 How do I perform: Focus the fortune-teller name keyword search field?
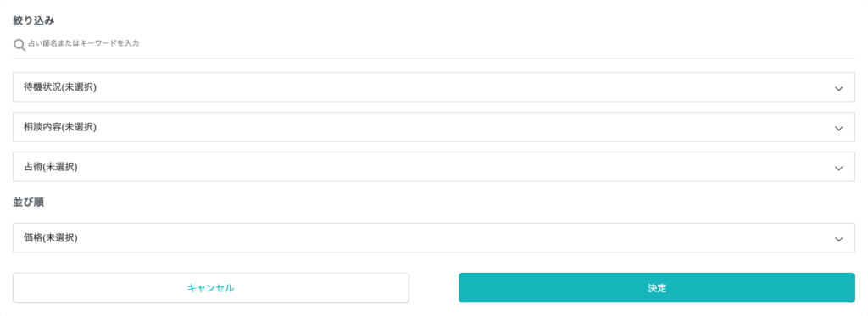[434, 44]
